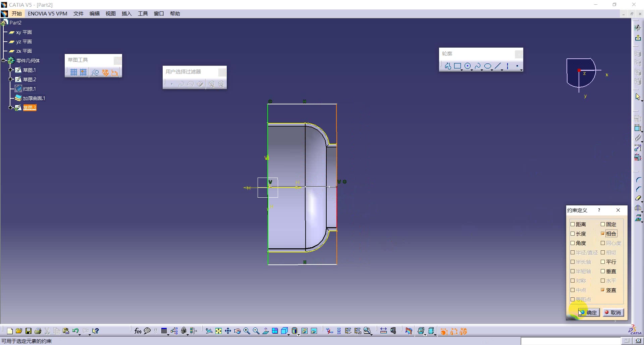Click the Select arrow tool on right toolbar

pyautogui.click(x=638, y=97)
